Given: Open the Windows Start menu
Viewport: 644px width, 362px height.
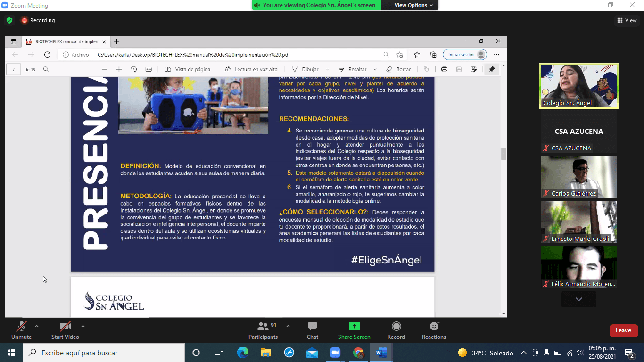Looking at the screenshot, I should coord(11,353).
